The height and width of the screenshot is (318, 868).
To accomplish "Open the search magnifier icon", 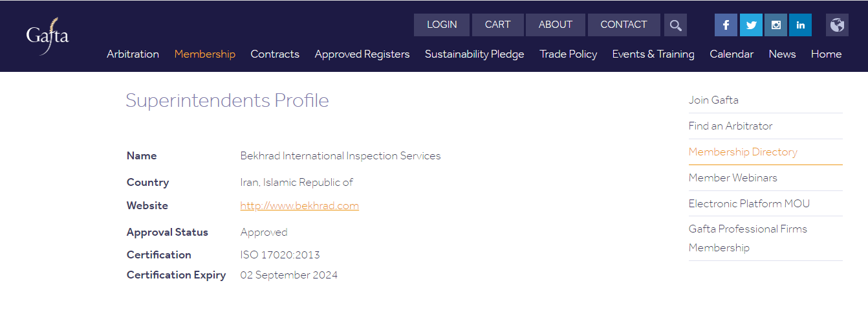I will [x=675, y=25].
